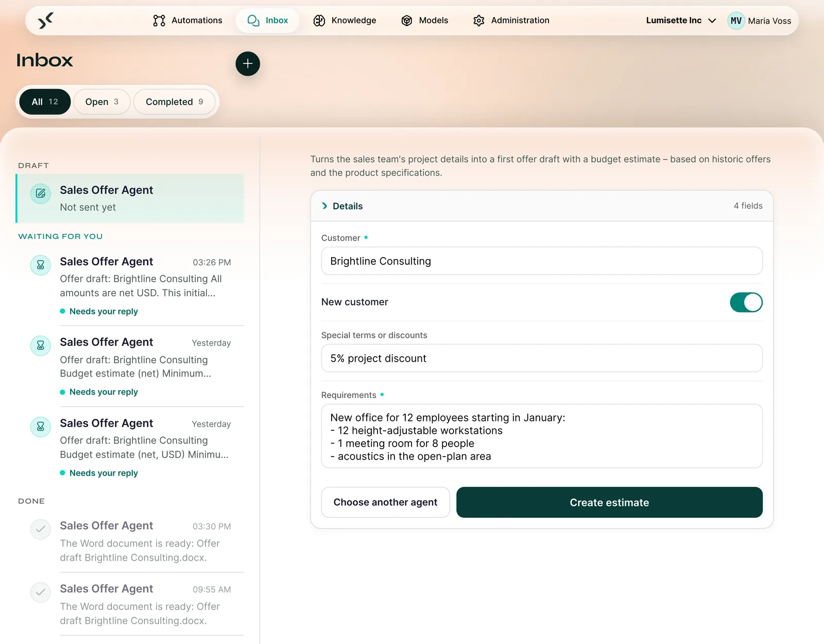Click the Administration gear icon

tap(479, 21)
